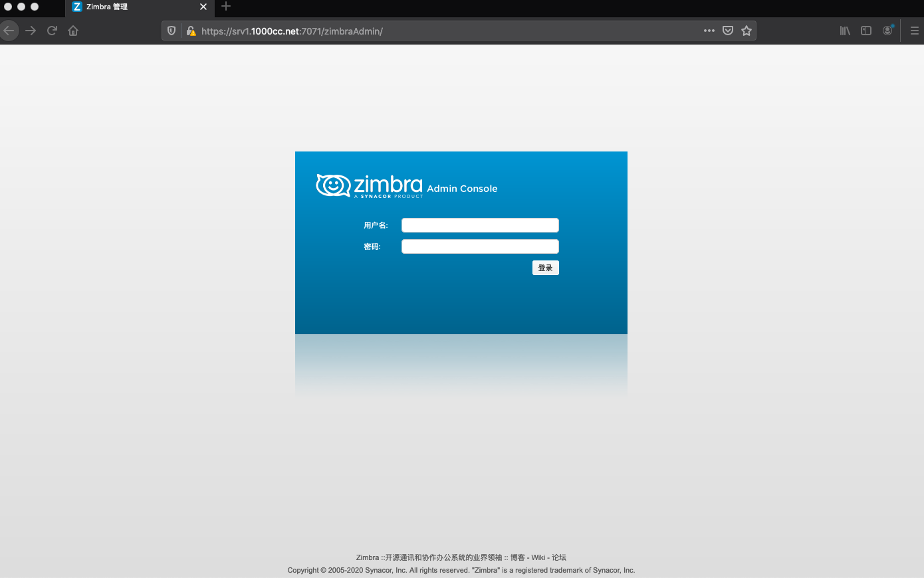Open the Wiki link in footer
924x578 pixels.
pos(538,557)
